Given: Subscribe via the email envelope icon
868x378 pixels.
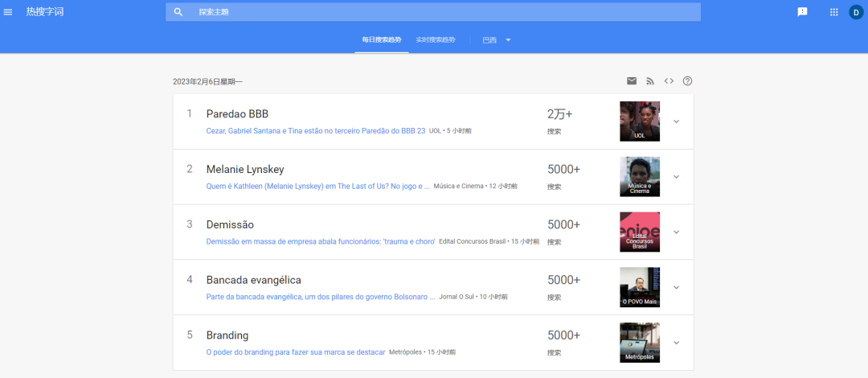Looking at the screenshot, I should [632, 81].
